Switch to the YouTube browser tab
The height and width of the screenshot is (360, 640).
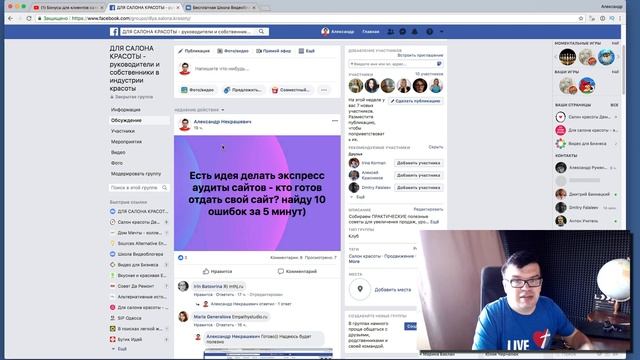click(67, 7)
